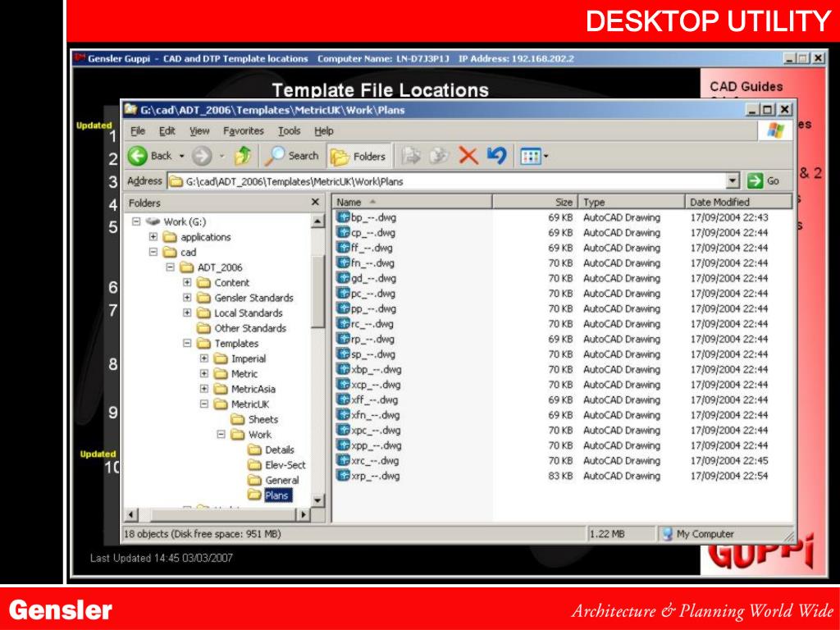Click the folder tree horizontal scroll right arrow
Screen dimensions: 840x630
pyautogui.click(x=304, y=514)
